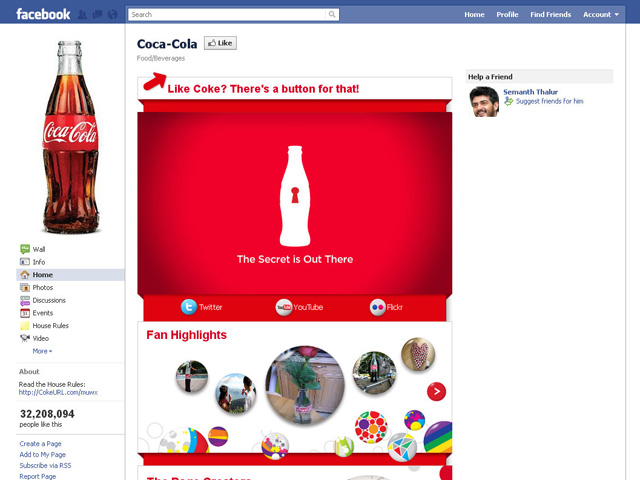This screenshot has width=640, height=480.
Task: Click Report Page link
Action: [x=38, y=476]
